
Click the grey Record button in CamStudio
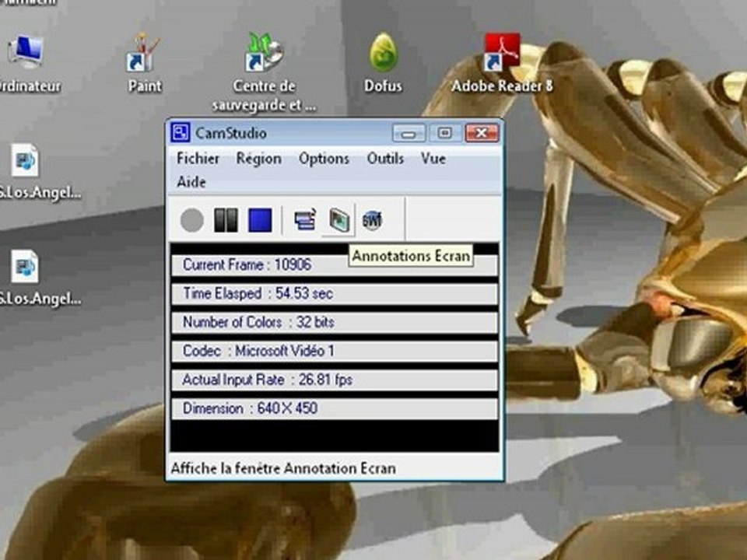192,220
